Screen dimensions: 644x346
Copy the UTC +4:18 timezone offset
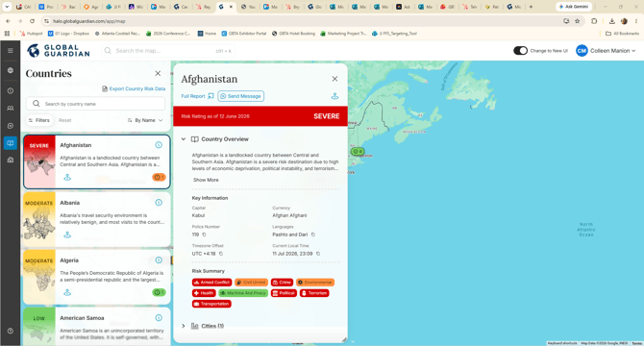tap(220, 254)
